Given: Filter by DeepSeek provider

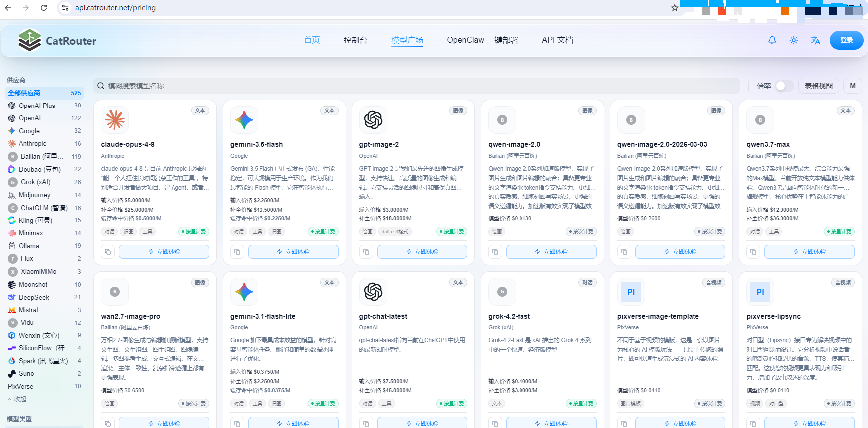Looking at the screenshot, I should click(44, 297).
